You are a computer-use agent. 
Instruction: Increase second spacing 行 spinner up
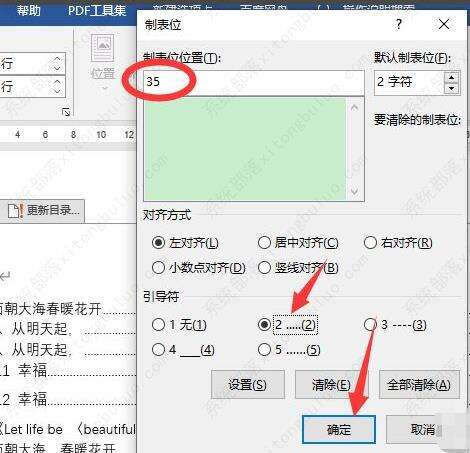pos(57,81)
